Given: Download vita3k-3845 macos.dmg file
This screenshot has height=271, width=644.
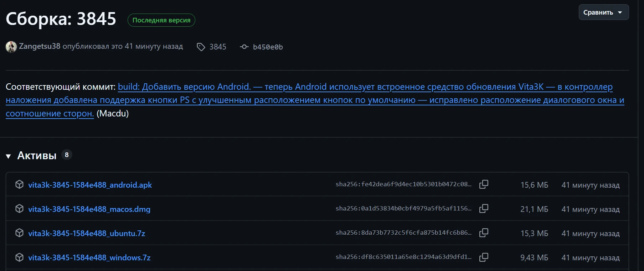Looking at the screenshot, I should [89, 209].
